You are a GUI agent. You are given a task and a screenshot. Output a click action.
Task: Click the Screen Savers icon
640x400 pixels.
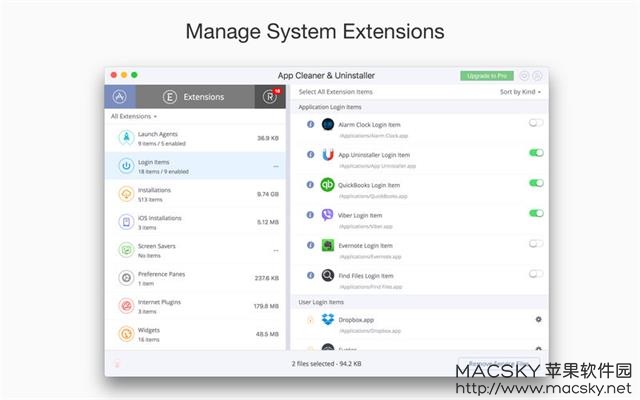126,250
